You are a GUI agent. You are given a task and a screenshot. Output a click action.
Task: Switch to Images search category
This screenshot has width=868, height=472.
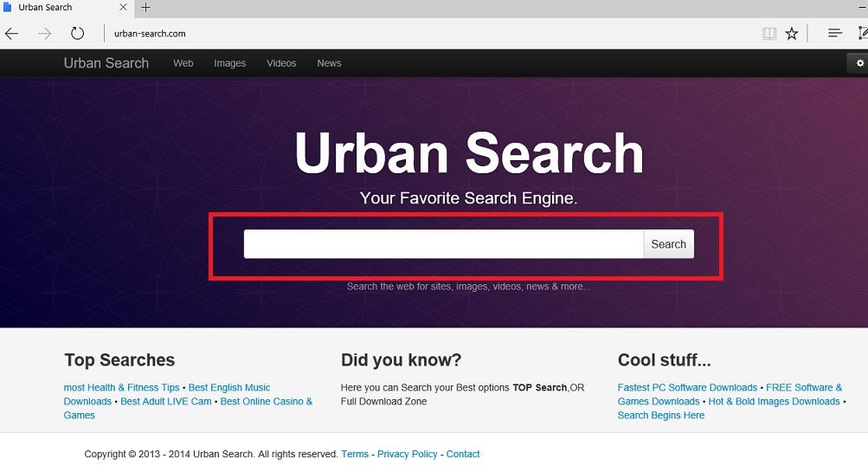[229, 63]
